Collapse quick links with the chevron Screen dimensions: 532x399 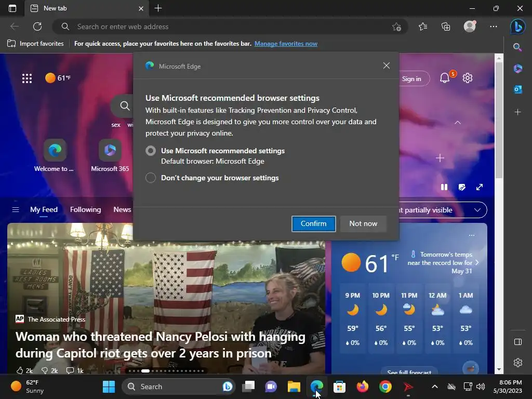458,123
